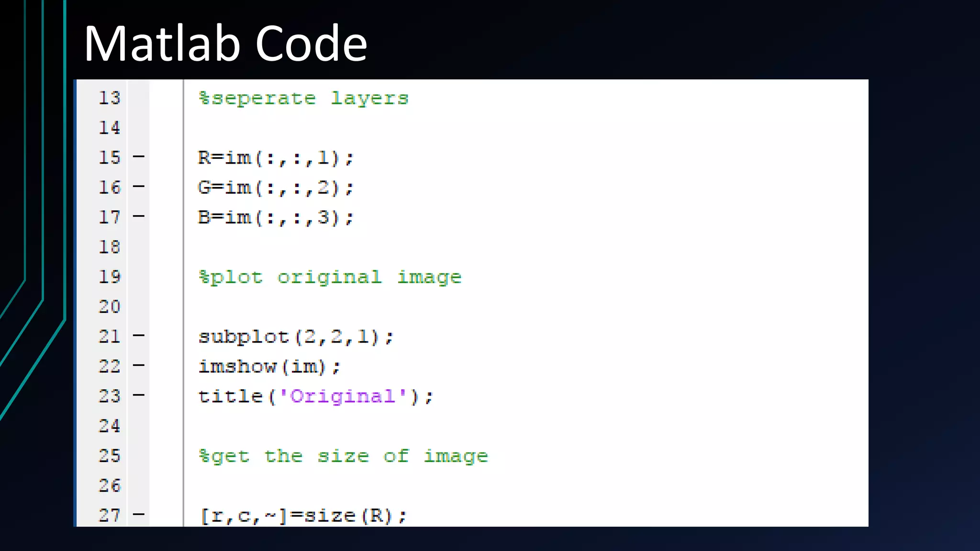The height and width of the screenshot is (551, 980).
Task: Click line number 14
Action: 110,128
